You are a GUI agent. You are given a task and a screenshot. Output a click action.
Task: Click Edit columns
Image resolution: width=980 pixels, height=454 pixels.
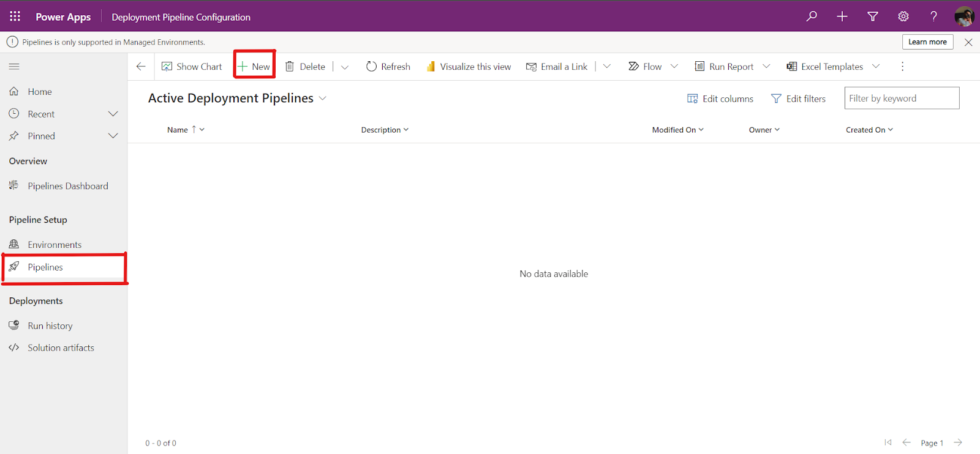720,99
